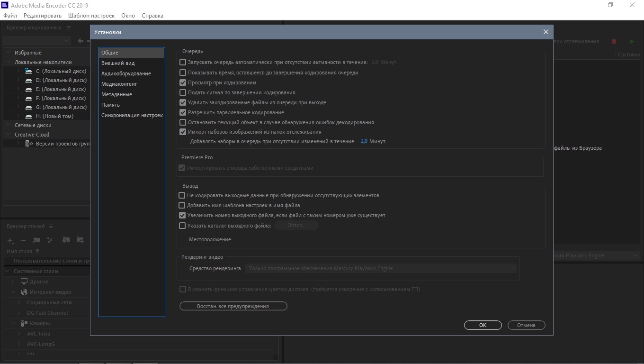The image size is (644, 364).
Task: Uncheck Разрешить параллельное кодирование
Action: pos(183,112)
